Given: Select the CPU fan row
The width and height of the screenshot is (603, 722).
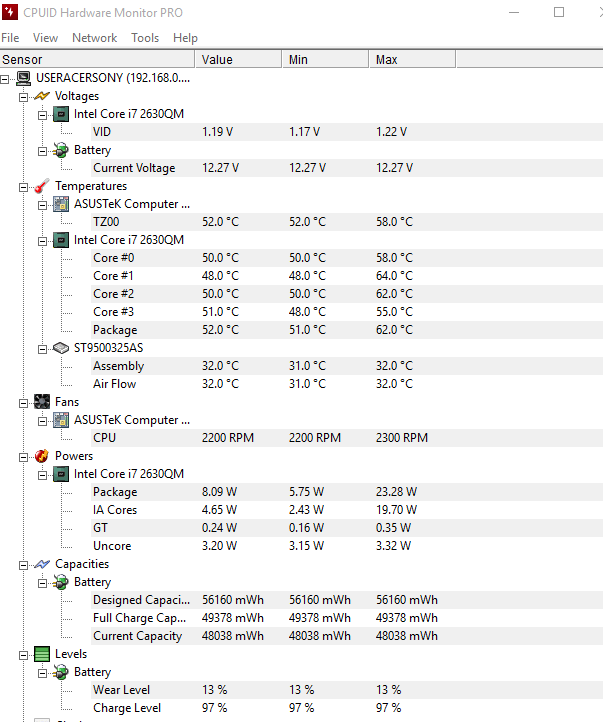Looking at the screenshot, I should [347, 438].
